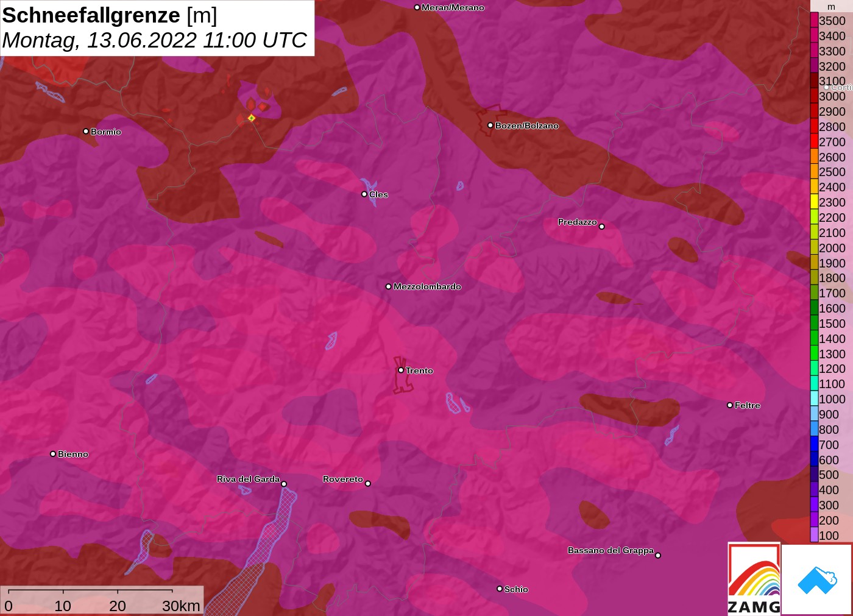Screen dimensions: 853x616
Task: Click the Schio city marker dot
Action: click(500, 589)
